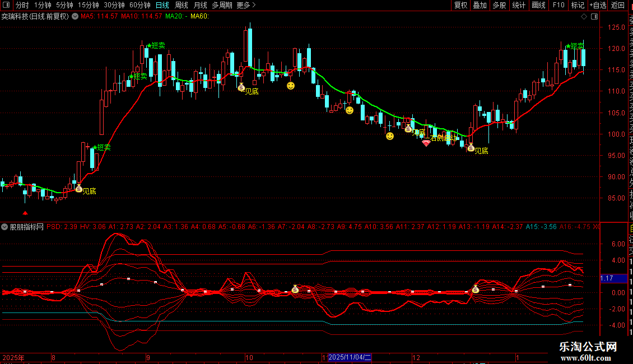This screenshot has height=364, width=633.
Task: Select the 1分钟 period tab
Action: click(43, 5)
